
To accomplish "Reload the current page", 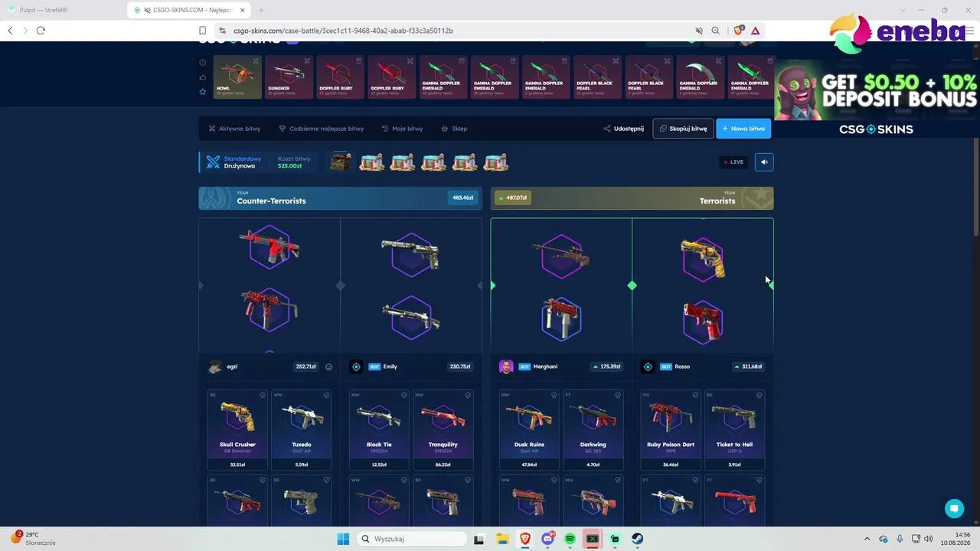I will [x=41, y=31].
